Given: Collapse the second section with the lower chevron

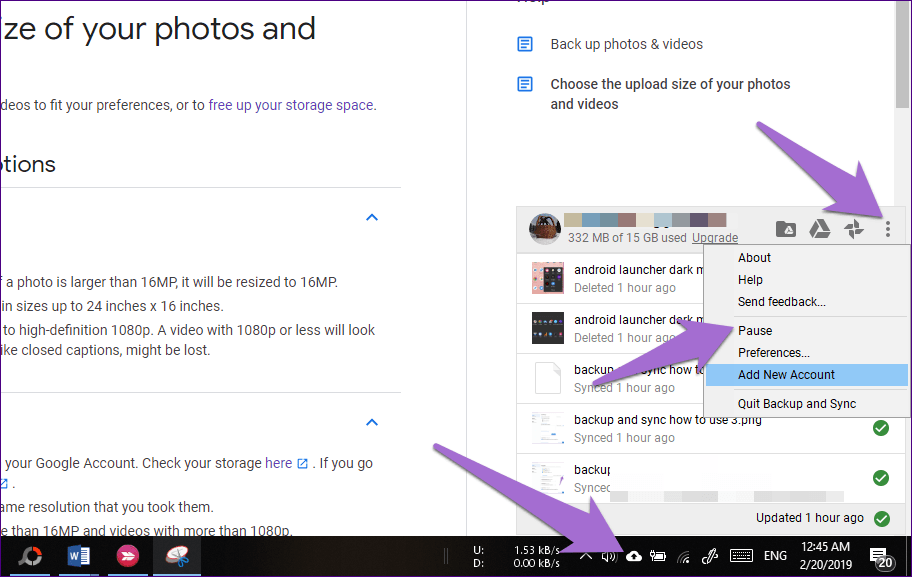Looking at the screenshot, I should 372,422.
